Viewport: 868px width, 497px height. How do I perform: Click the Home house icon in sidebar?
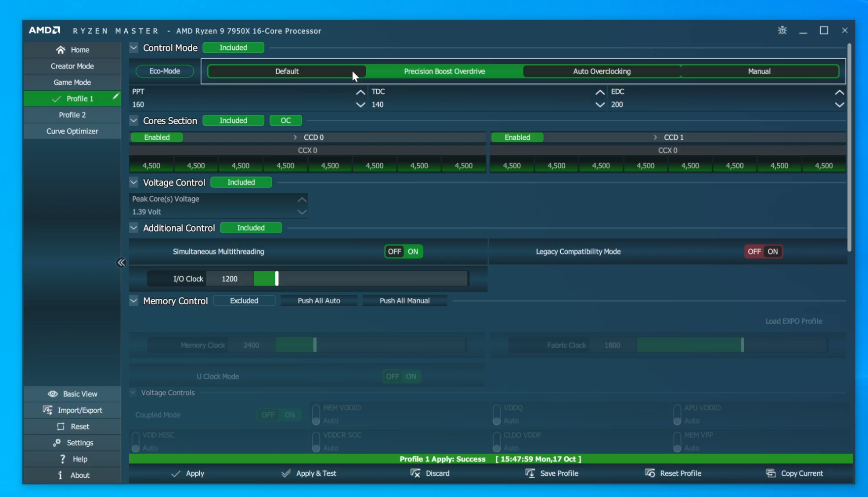pyautogui.click(x=60, y=50)
